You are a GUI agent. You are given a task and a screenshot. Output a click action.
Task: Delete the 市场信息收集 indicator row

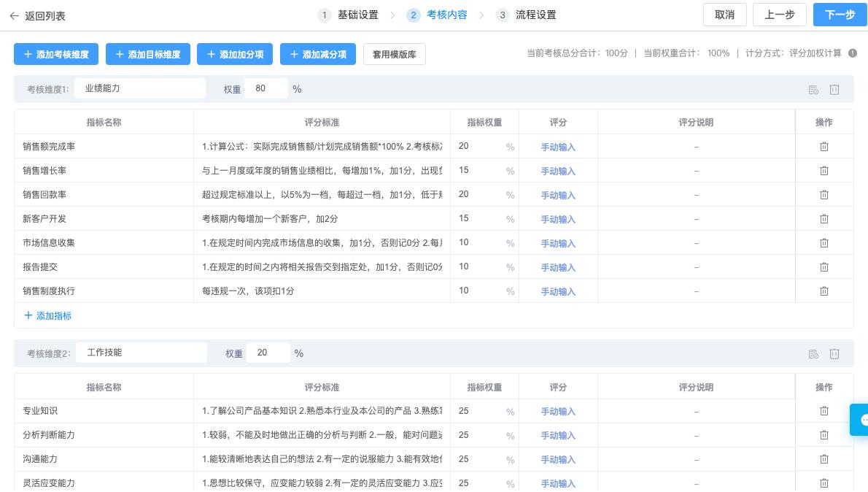(x=824, y=242)
